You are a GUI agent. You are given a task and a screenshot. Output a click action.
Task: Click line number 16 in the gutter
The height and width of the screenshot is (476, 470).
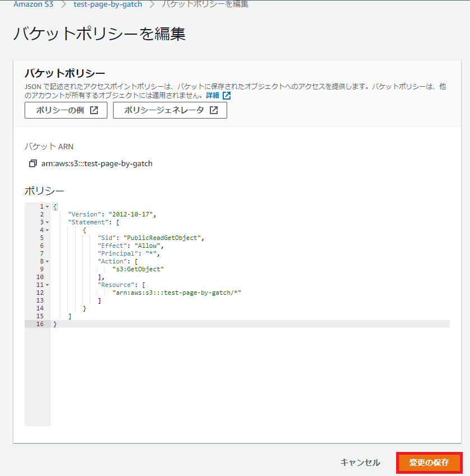point(40,324)
